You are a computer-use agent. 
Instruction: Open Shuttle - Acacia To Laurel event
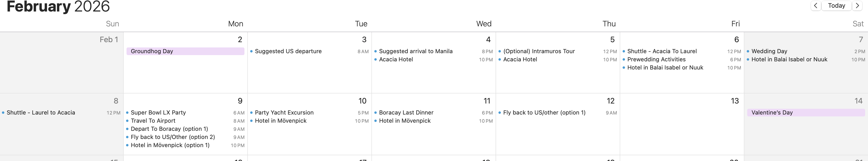(682, 51)
